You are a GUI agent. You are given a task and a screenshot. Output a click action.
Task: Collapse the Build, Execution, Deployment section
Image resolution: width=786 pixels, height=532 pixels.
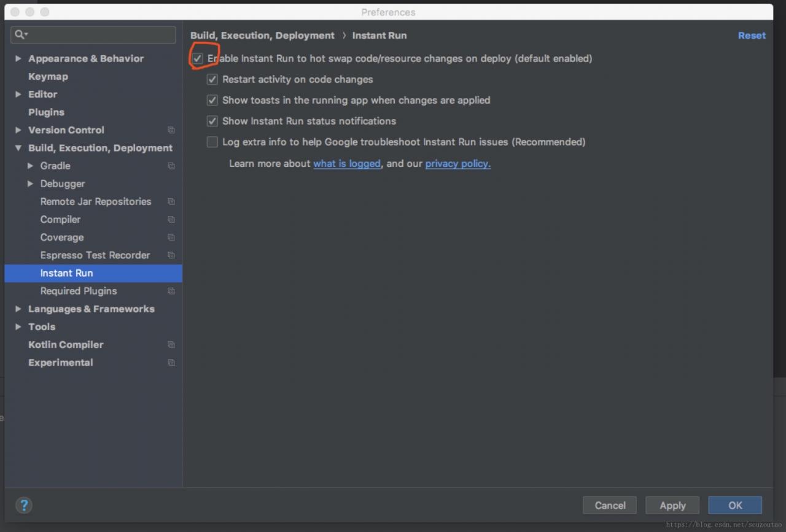(x=18, y=148)
